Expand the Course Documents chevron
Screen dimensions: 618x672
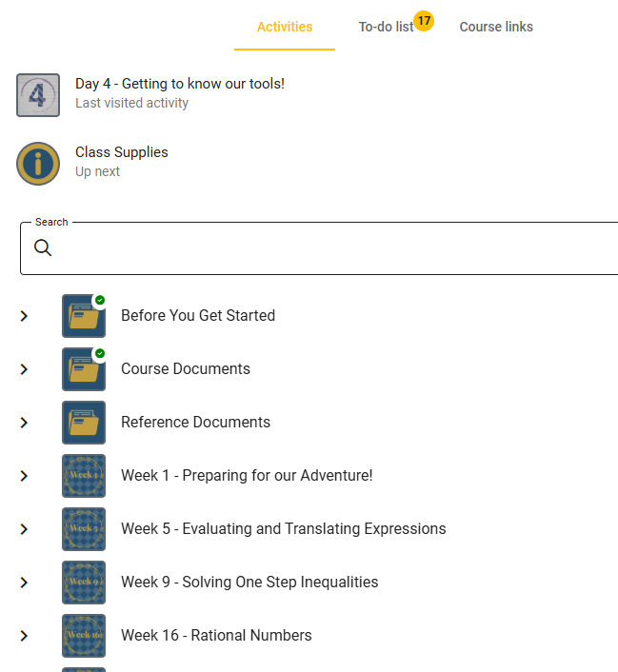pyautogui.click(x=24, y=369)
